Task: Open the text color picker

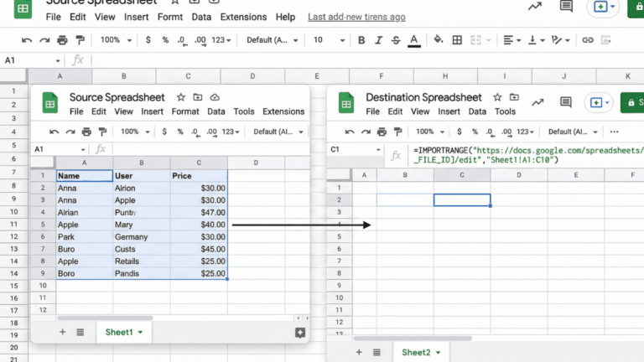Action: pos(414,40)
